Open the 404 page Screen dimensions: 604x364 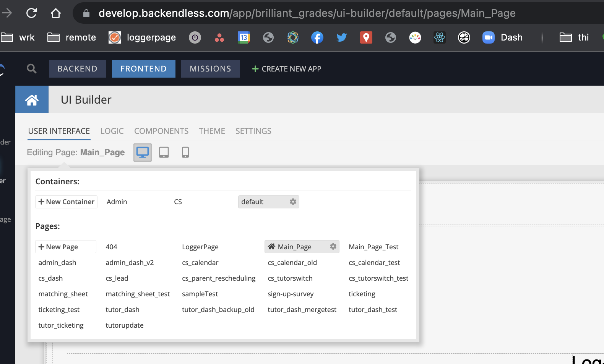[x=112, y=247]
